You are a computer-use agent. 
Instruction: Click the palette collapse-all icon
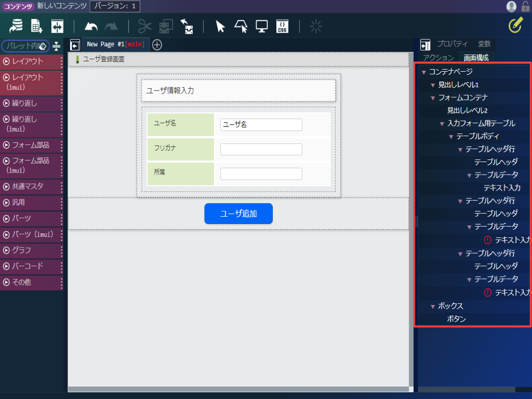pos(56,46)
